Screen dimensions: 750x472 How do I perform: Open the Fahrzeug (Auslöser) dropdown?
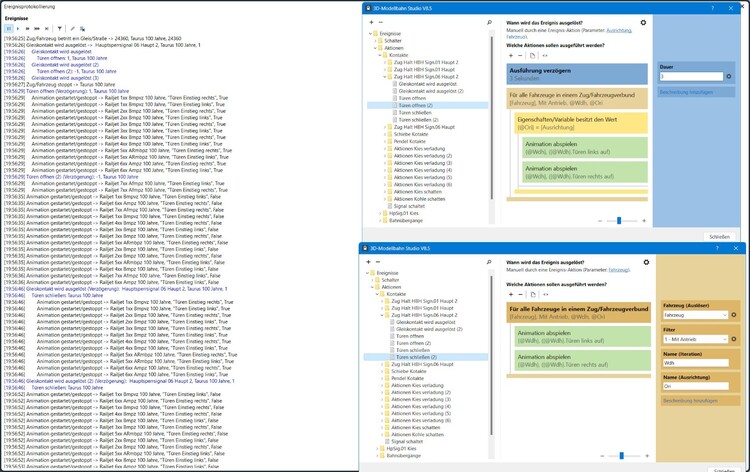tap(695, 315)
